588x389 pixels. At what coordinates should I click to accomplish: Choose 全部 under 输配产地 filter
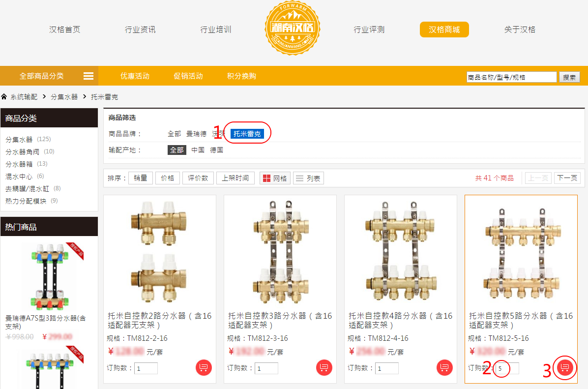[x=176, y=150]
